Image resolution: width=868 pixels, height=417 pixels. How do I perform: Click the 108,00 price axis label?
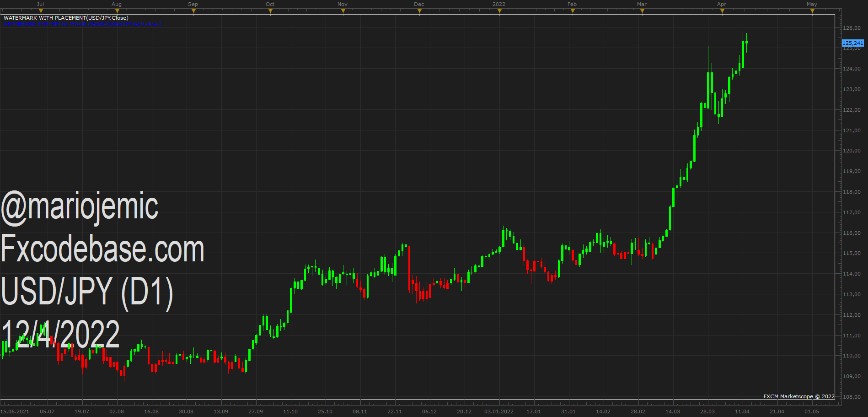point(852,397)
